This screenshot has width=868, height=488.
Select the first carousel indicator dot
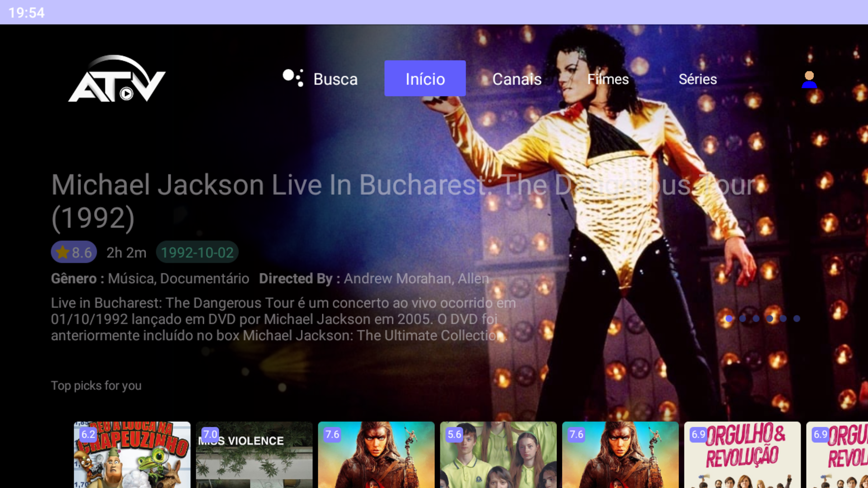pos(729,319)
